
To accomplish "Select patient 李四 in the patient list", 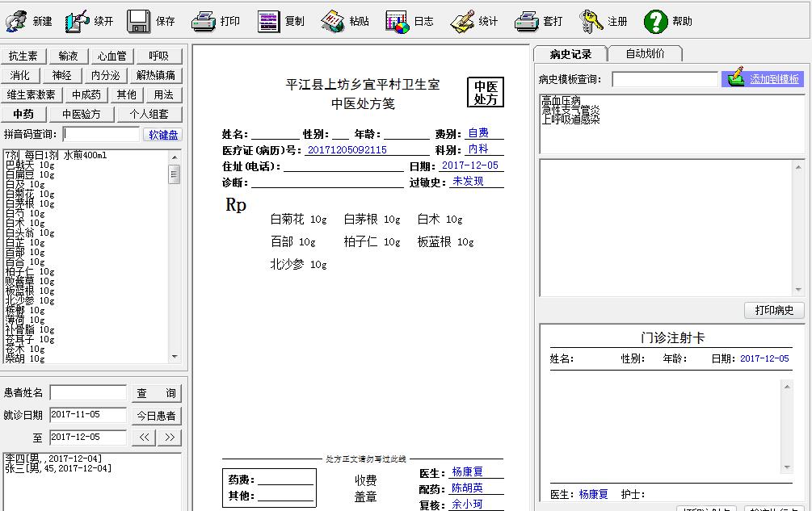I will [x=53, y=459].
